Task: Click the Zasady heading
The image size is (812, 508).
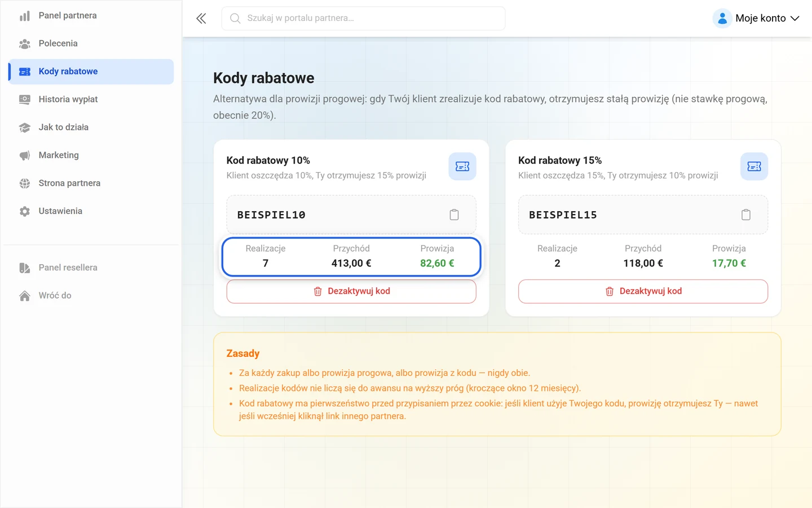Action: pyautogui.click(x=243, y=353)
